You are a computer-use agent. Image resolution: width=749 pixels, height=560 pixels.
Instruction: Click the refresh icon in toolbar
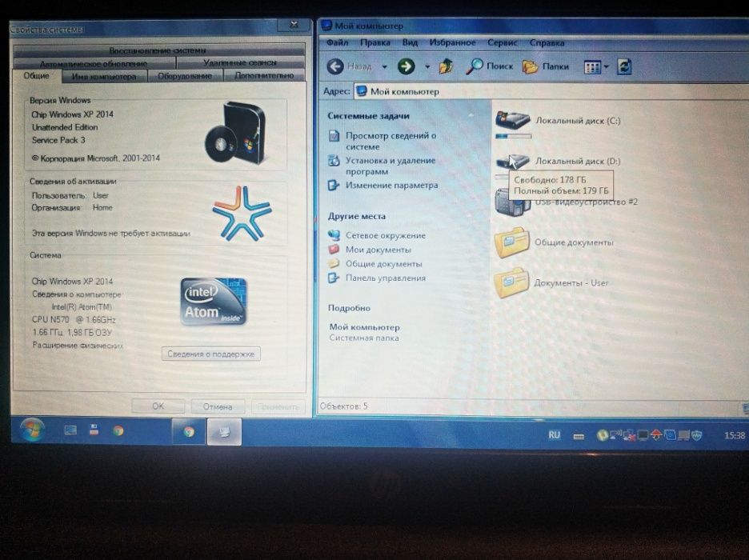coord(624,66)
